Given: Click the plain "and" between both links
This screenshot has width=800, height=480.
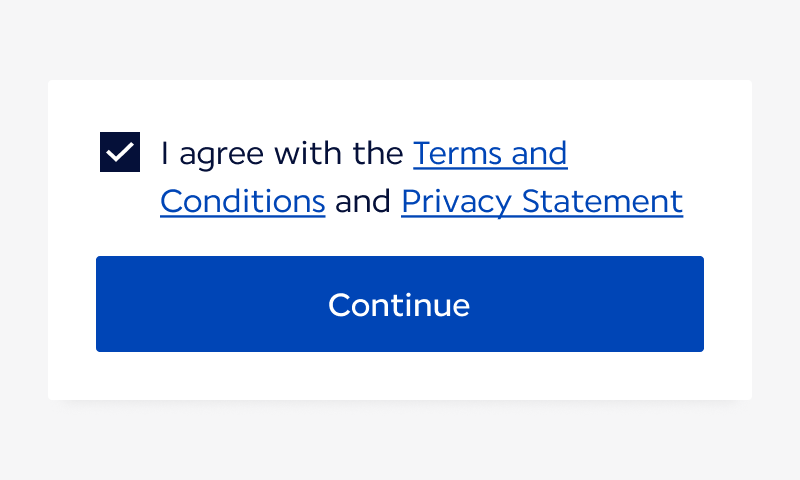Looking at the screenshot, I should tap(363, 201).
